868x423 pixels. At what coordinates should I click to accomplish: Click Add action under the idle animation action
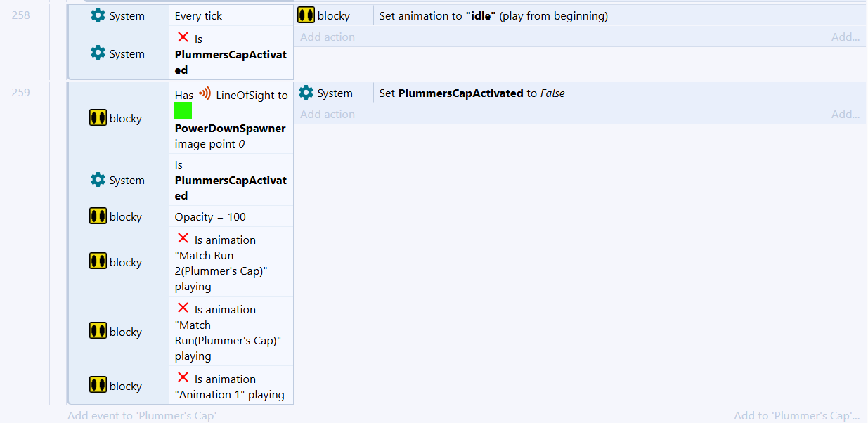(x=328, y=37)
